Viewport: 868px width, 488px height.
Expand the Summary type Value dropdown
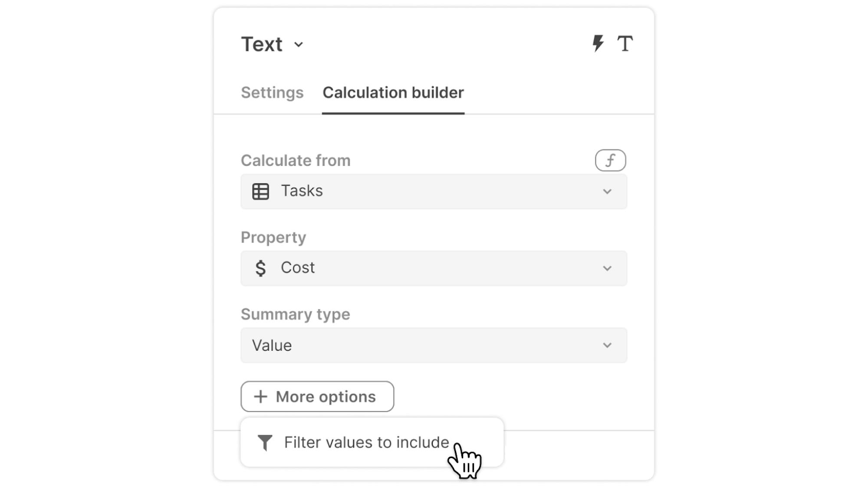pyautogui.click(x=434, y=345)
